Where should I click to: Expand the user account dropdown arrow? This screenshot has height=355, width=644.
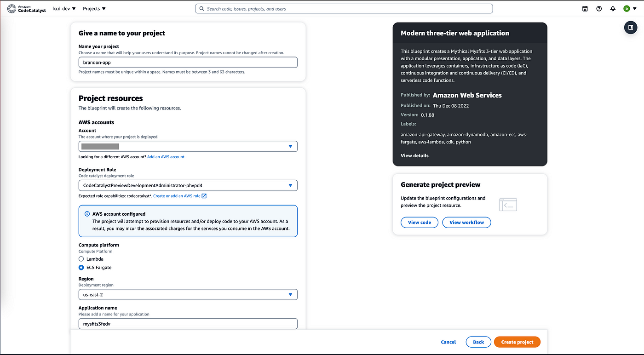click(635, 9)
